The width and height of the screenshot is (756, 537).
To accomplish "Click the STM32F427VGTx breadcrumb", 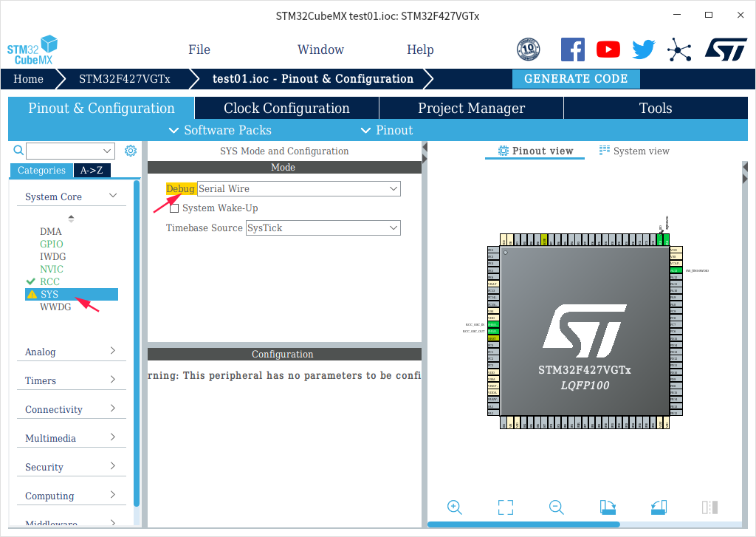I will point(124,79).
